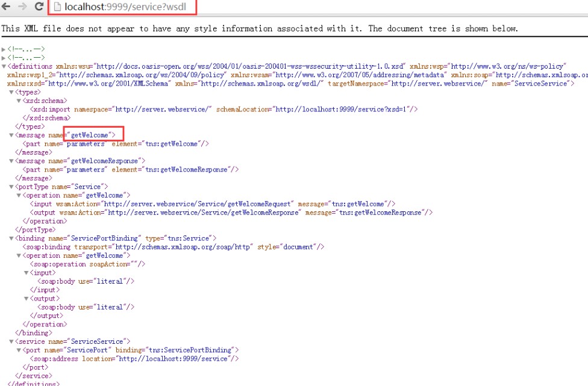Click the page icon in address bar
This screenshot has height=386, width=588.
pos(57,7)
